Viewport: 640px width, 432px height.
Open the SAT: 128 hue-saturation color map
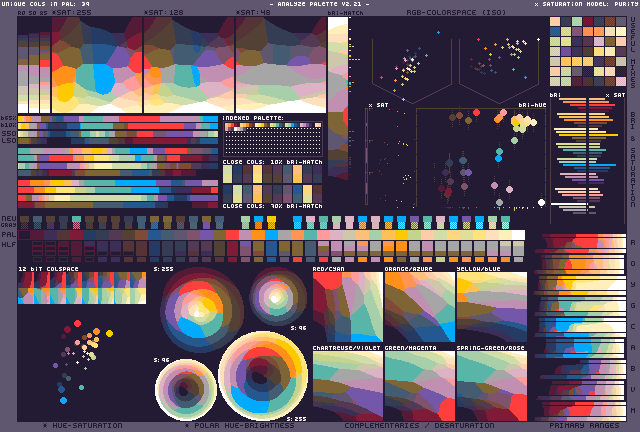(189, 65)
